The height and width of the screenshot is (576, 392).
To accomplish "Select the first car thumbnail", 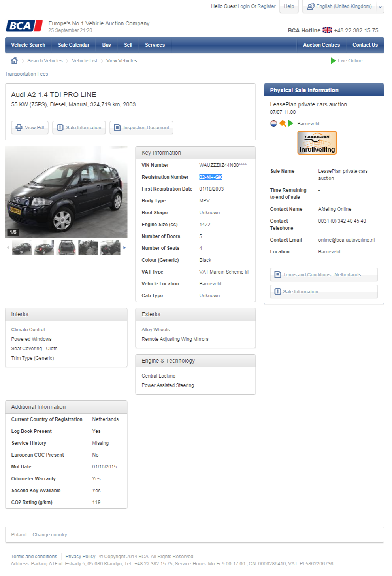I will pyautogui.click(x=22, y=248).
